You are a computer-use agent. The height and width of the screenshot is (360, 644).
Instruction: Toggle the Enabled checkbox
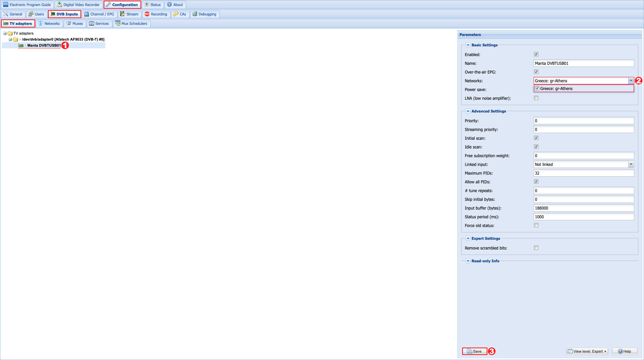point(536,54)
